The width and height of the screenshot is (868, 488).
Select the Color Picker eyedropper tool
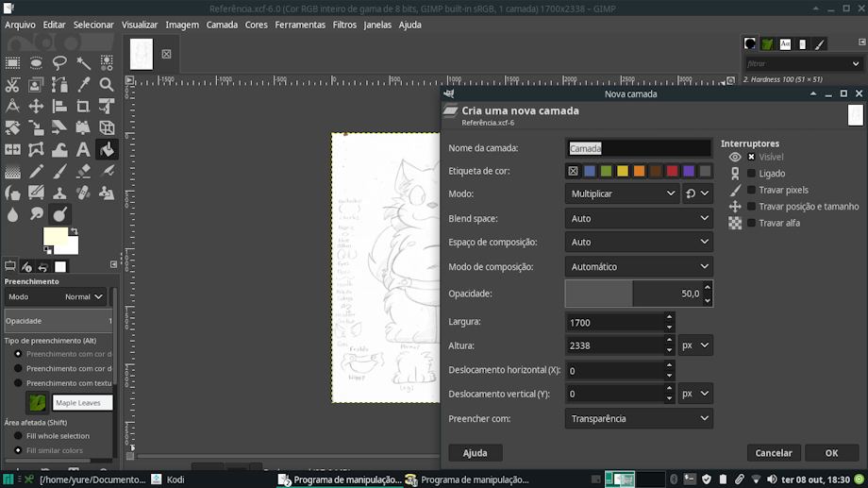click(x=83, y=84)
